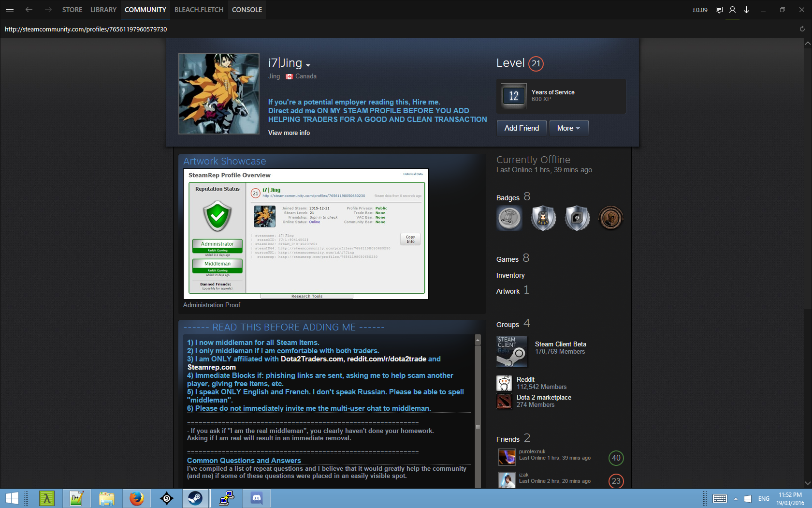The width and height of the screenshot is (812, 508).
Task: Click the wallet balance £0.09
Action: coord(700,10)
